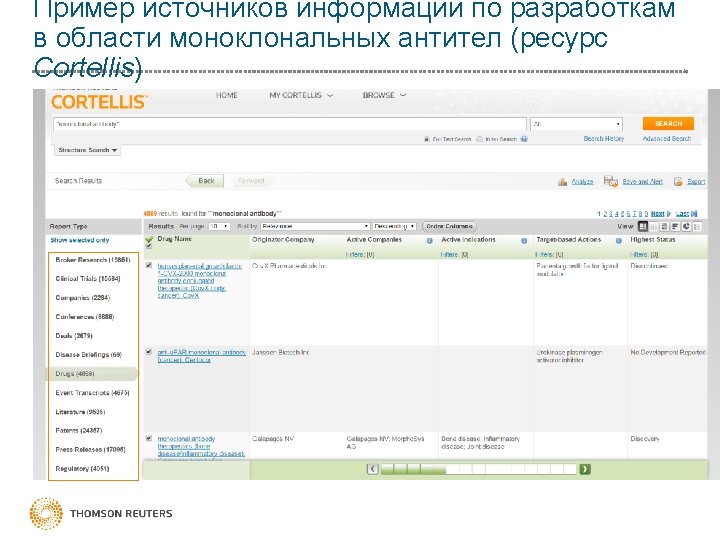Click Filters link under Active Indications
This screenshot has width=720, height=540.
click(x=455, y=254)
